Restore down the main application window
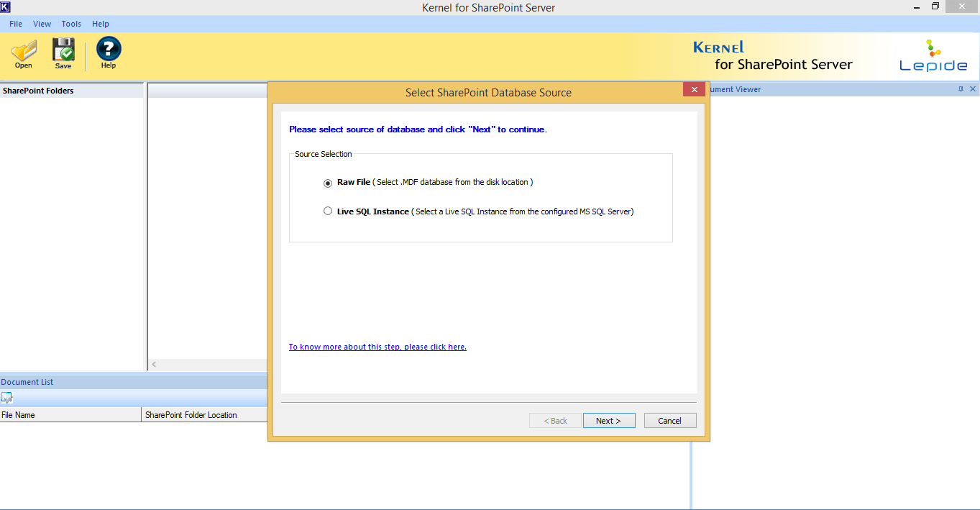 [x=935, y=6]
